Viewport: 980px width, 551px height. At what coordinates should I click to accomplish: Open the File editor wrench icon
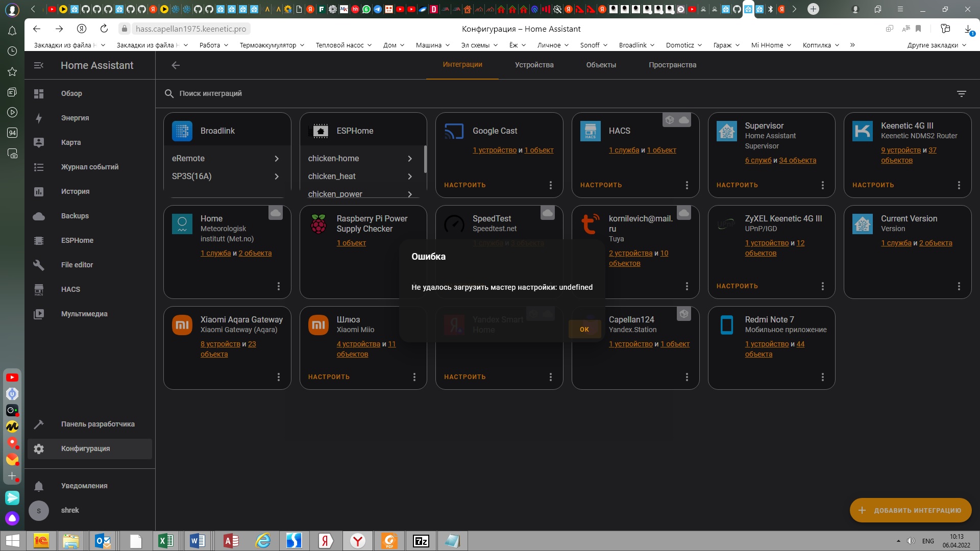pos(39,265)
